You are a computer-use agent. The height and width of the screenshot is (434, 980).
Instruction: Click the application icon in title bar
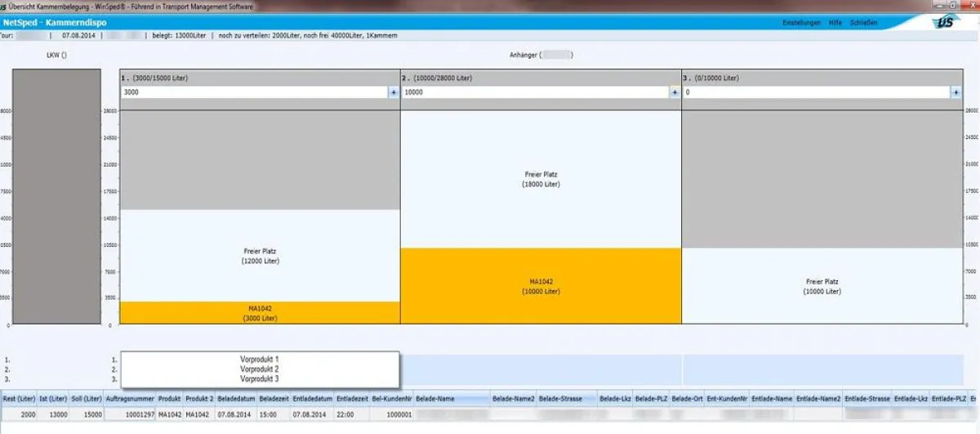(5, 7)
